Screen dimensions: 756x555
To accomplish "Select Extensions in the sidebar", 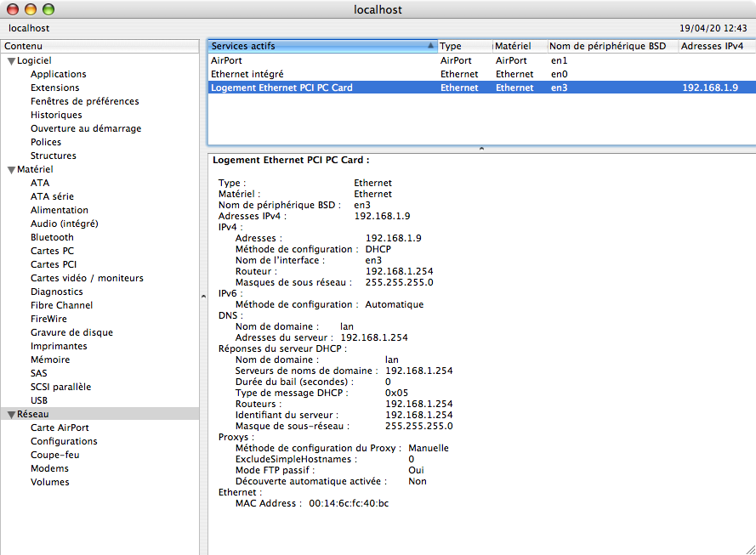I will [x=55, y=88].
